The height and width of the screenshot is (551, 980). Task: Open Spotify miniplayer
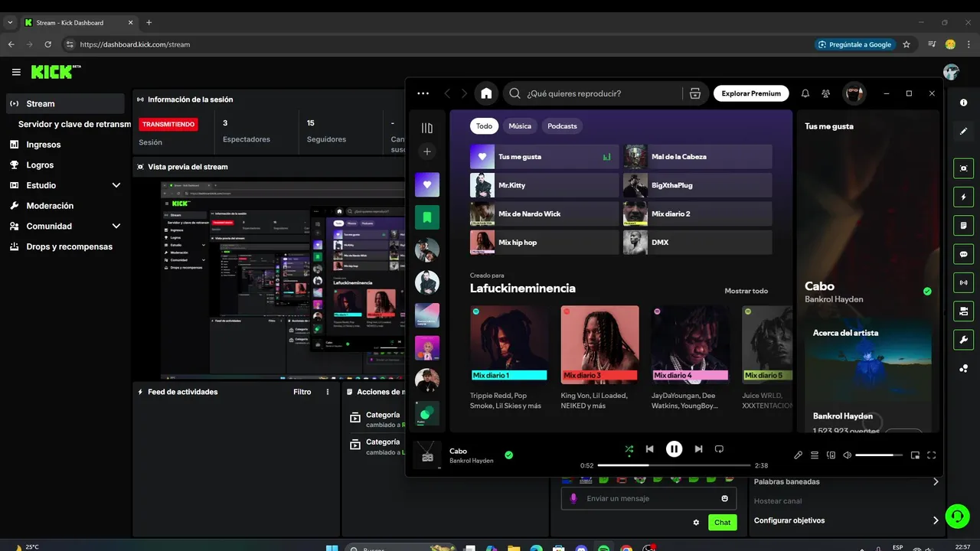point(915,455)
